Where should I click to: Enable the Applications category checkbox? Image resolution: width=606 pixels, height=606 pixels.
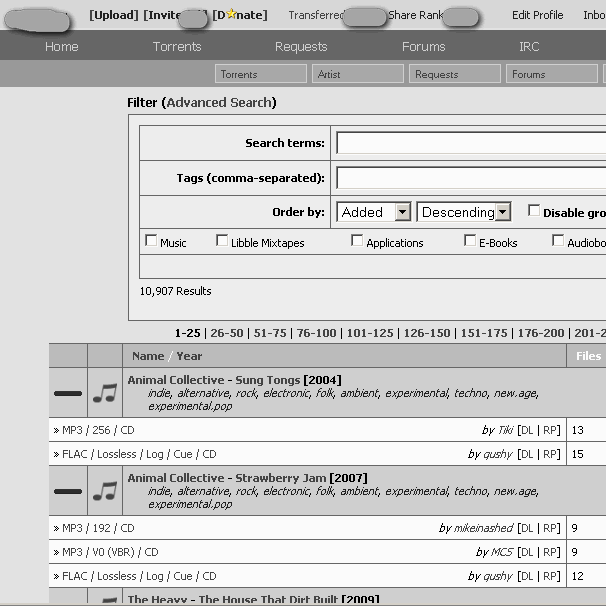(357, 240)
